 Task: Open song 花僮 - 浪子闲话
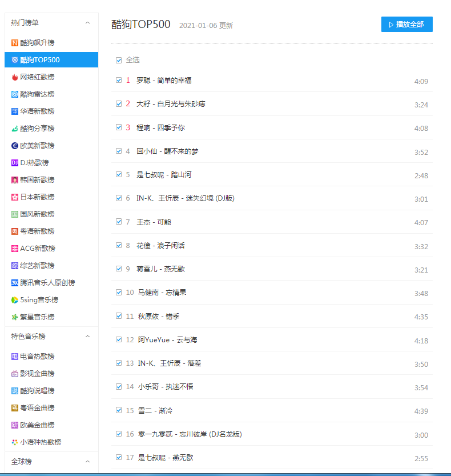[x=160, y=245]
